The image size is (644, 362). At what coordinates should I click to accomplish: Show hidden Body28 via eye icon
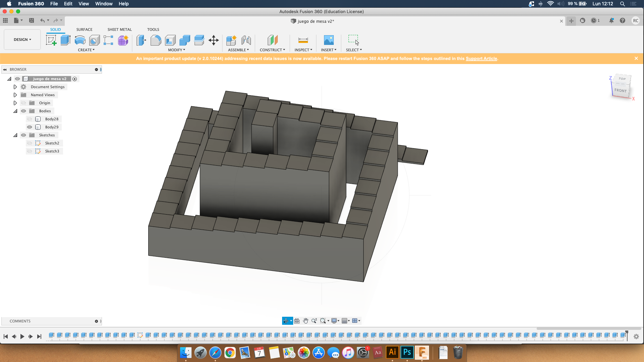(x=30, y=119)
